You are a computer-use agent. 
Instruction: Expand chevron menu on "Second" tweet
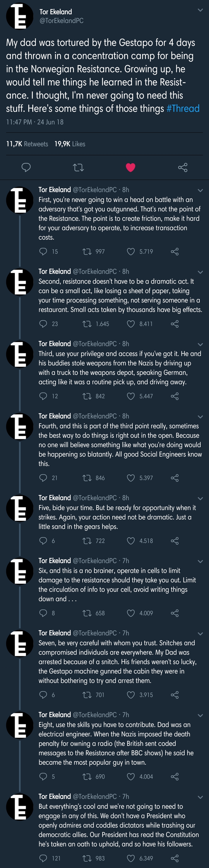(200, 272)
